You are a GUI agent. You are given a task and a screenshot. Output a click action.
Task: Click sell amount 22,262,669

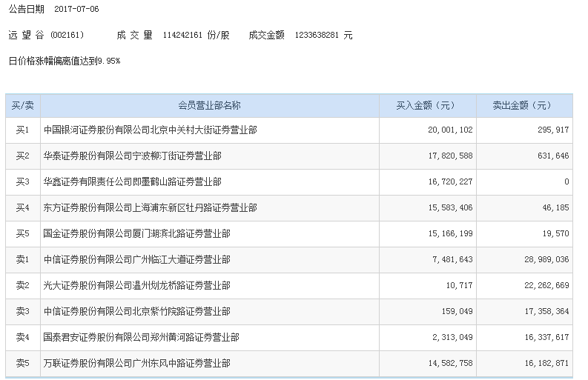[546, 286]
